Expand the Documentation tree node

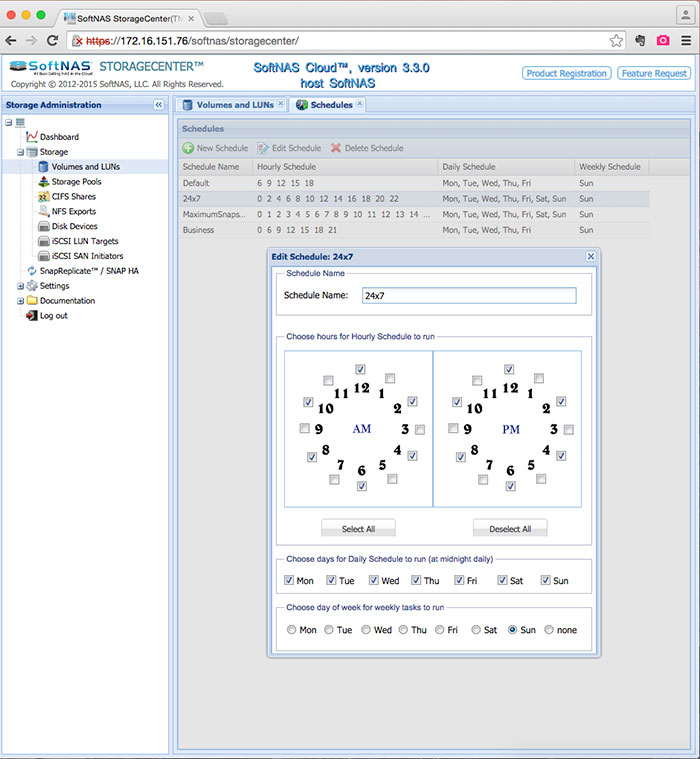[20, 301]
